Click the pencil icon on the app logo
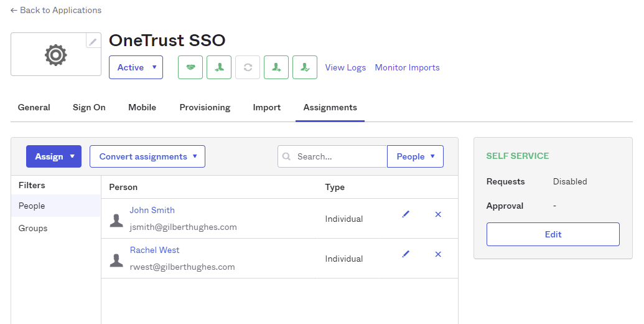The image size is (644, 324). click(93, 40)
